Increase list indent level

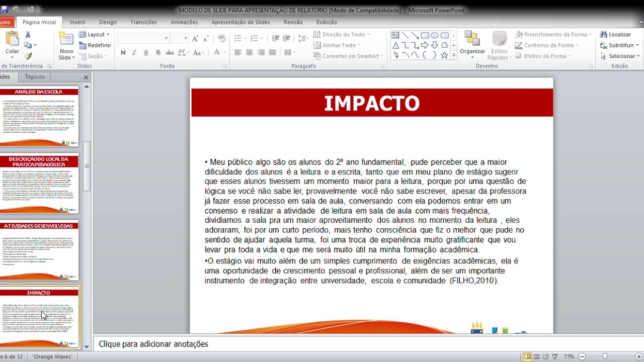click(287, 38)
